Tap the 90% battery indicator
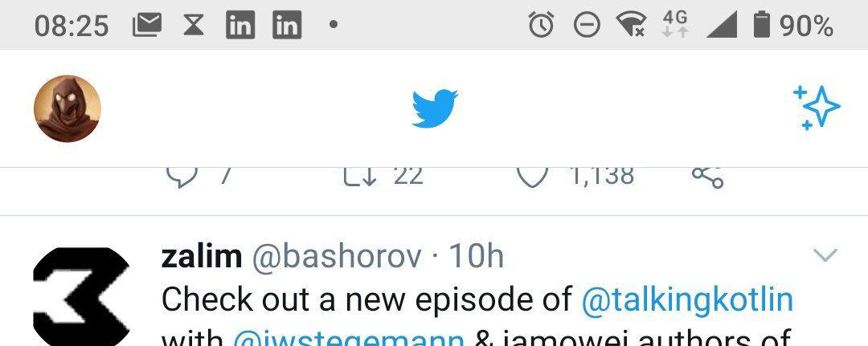This screenshot has height=346, width=868. tap(792, 26)
